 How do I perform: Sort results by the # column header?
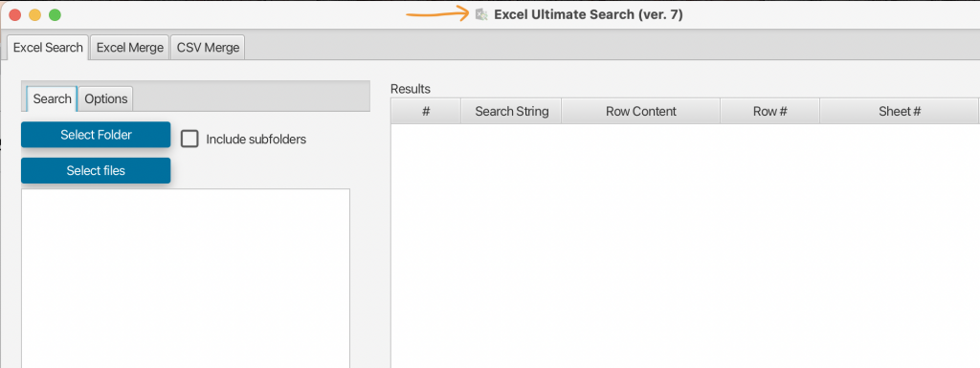tap(426, 111)
